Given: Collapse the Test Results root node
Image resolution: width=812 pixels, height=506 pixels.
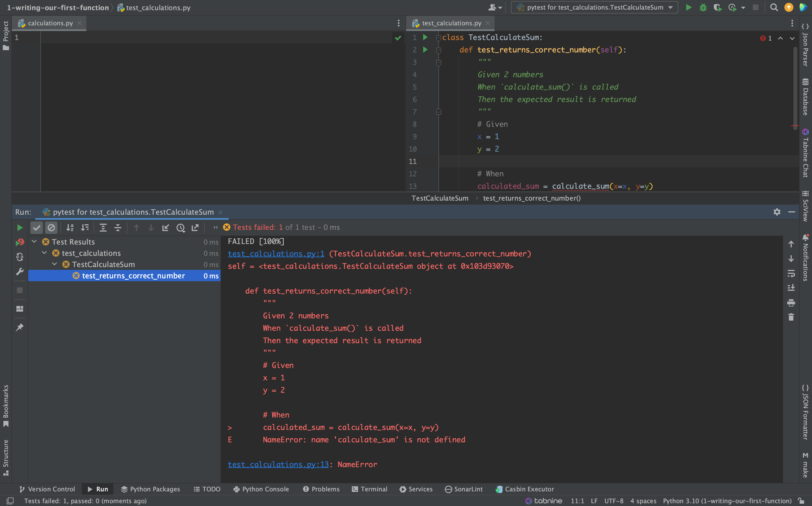Looking at the screenshot, I should [x=34, y=242].
